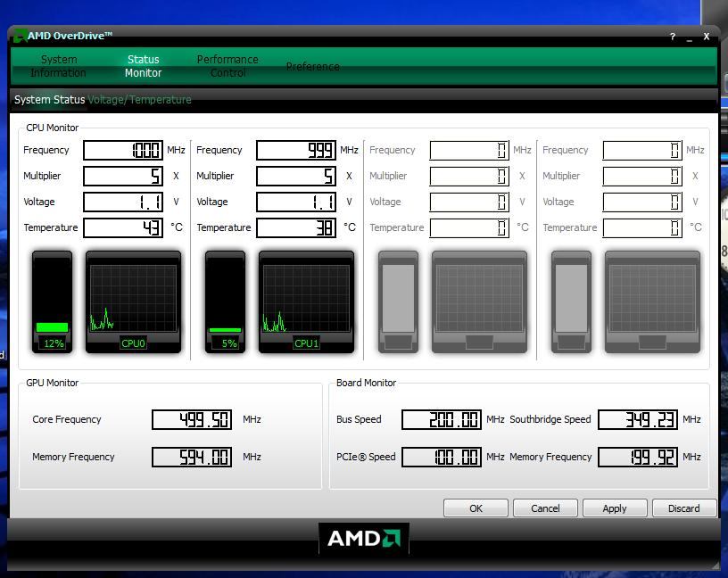Screen dimensions: 728x578
Task: Switch to the Status Monitor tab
Action: (x=143, y=66)
